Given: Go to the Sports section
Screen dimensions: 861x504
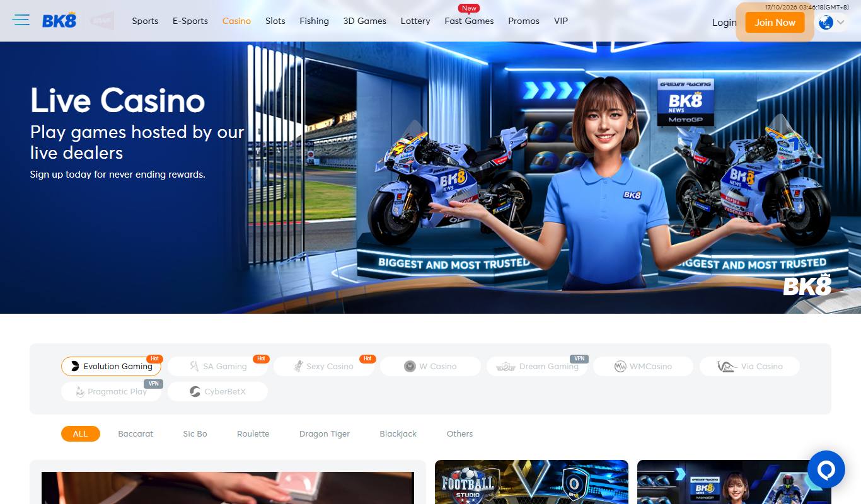Looking at the screenshot, I should [145, 21].
